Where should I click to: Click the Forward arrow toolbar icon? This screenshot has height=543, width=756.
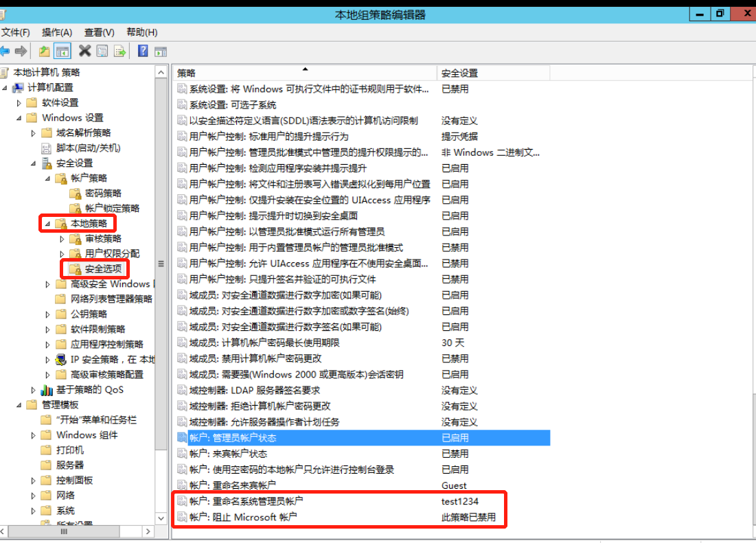coord(21,51)
